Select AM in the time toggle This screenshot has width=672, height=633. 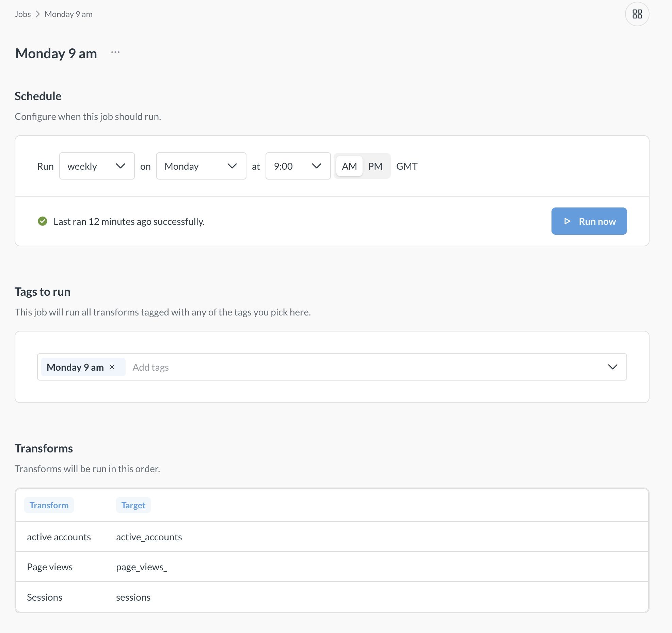[x=349, y=166]
